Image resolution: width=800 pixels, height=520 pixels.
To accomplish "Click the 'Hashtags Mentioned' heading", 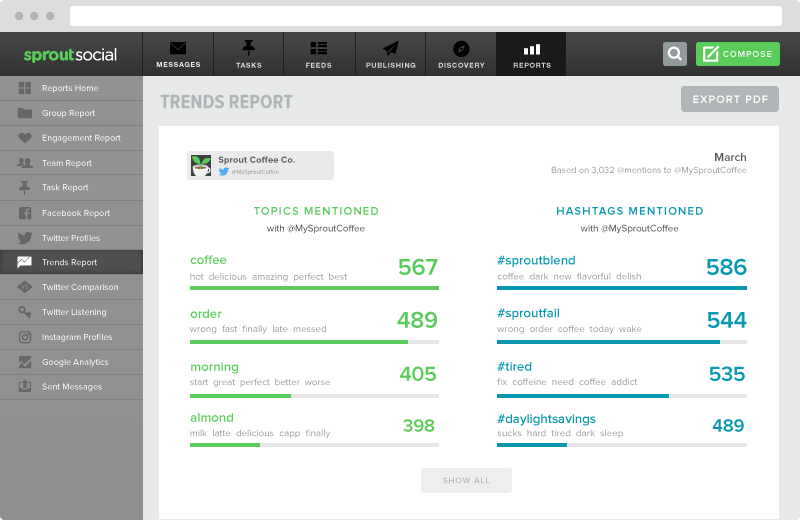I will pos(630,211).
